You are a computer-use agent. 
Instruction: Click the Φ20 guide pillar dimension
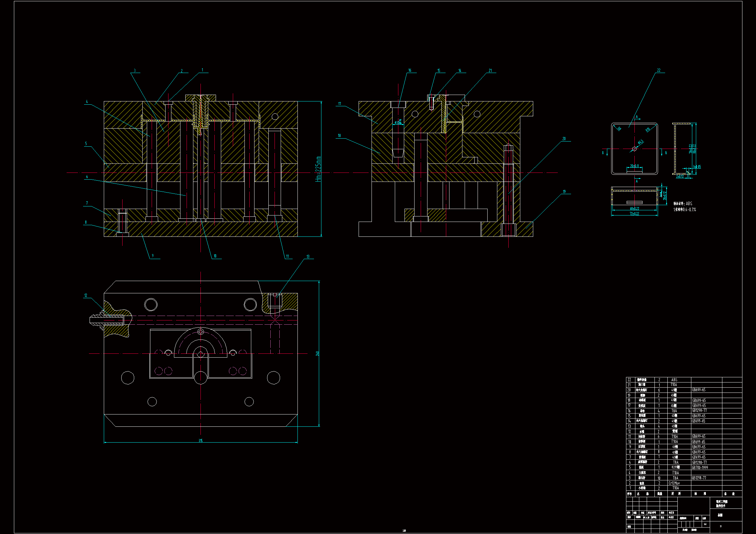tap(398, 123)
